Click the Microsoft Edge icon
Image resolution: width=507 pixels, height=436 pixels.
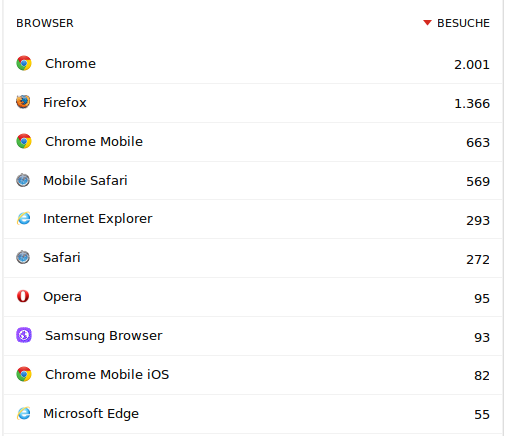[x=23, y=413]
